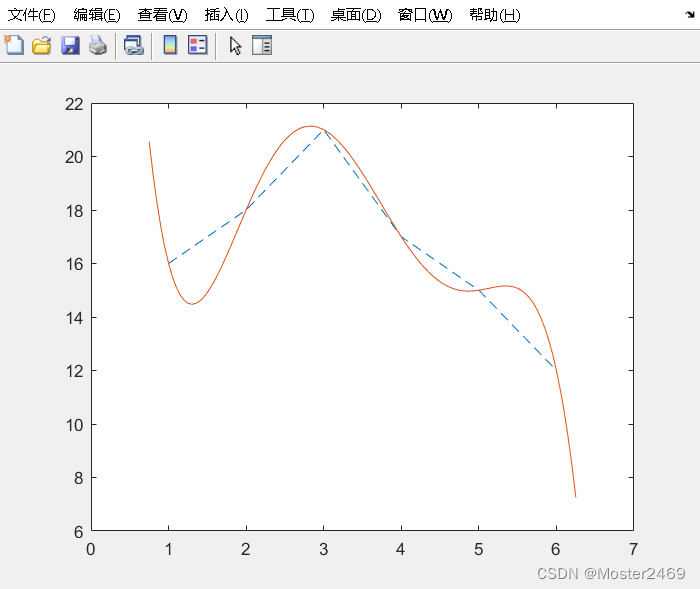700x589 pixels.
Task: Print the figure with the printer icon
Action: (98, 45)
